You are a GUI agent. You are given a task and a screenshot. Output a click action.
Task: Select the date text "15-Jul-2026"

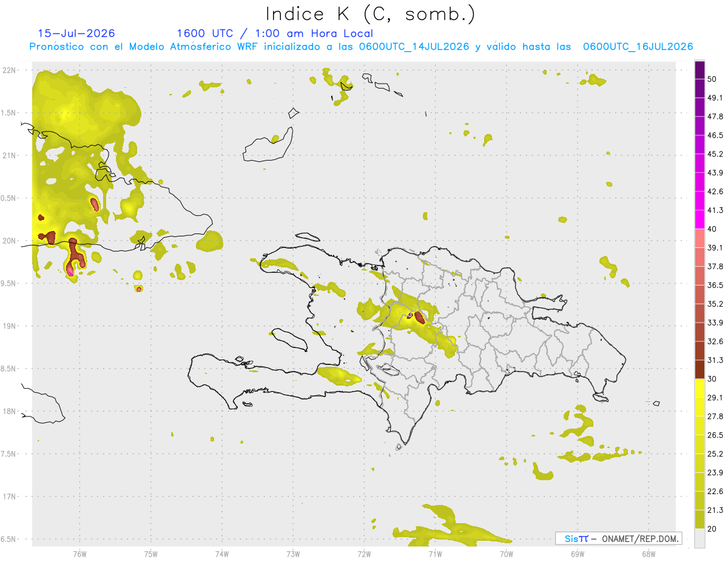pos(76,33)
